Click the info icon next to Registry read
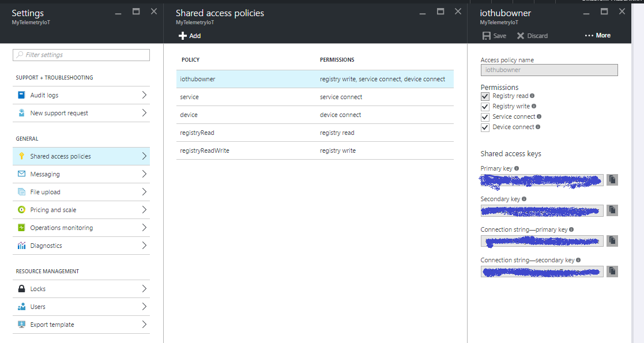The height and width of the screenshot is (343, 644). click(532, 96)
